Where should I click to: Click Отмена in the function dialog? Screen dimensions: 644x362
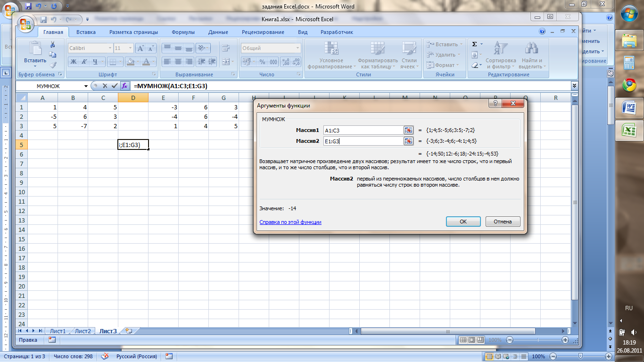point(503,222)
